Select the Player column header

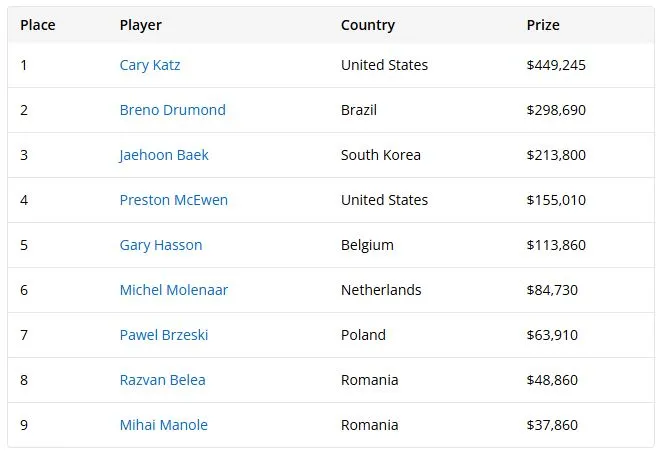140,25
